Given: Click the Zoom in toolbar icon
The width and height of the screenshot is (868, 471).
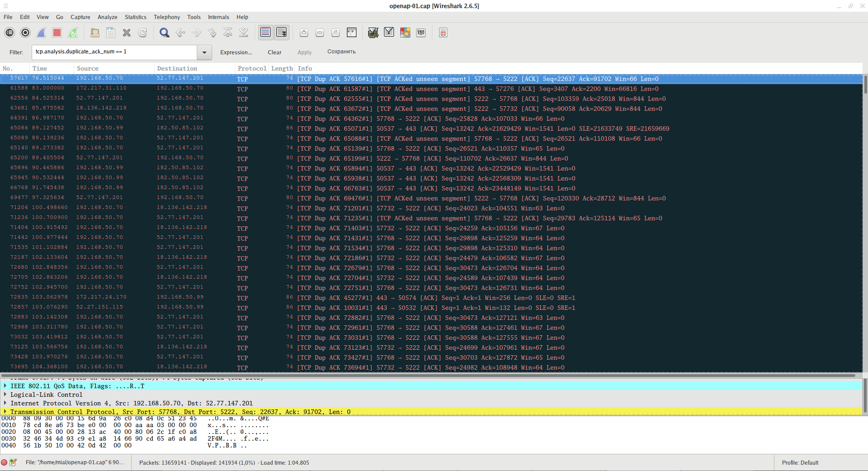Looking at the screenshot, I should click(x=304, y=33).
